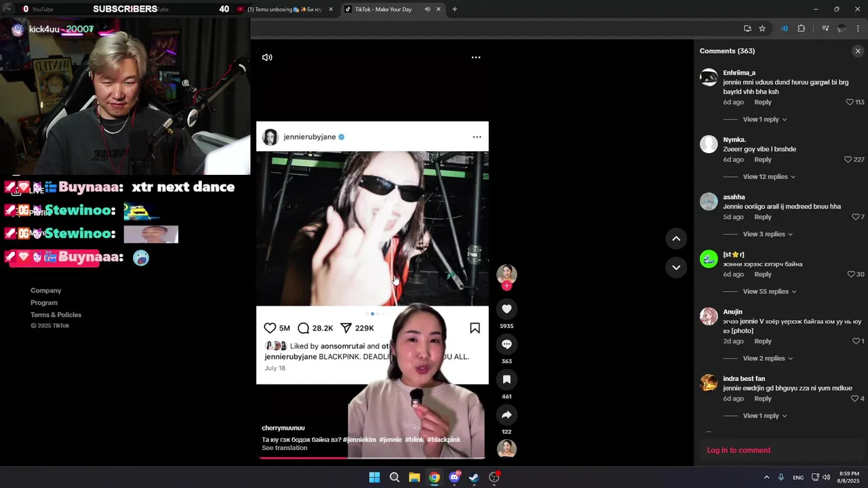868x488 pixels.
Task: Reply to Anujin's comment
Action: point(763,342)
